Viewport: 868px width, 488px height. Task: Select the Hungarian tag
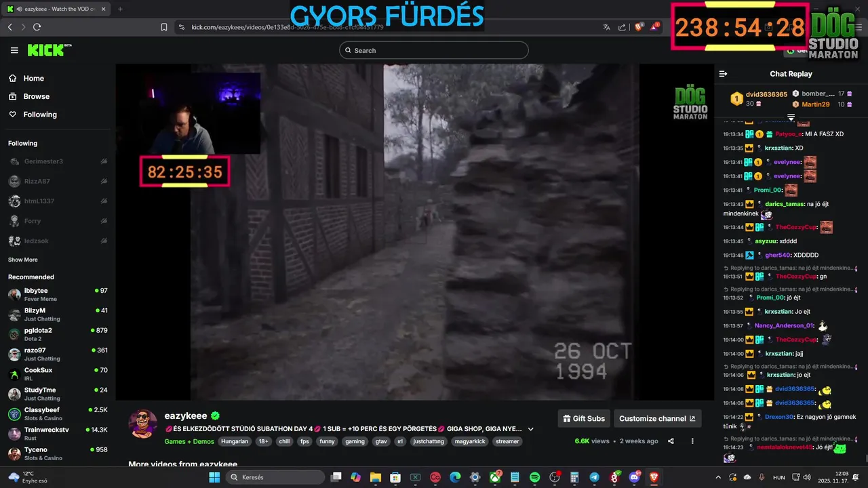(235, 441)
